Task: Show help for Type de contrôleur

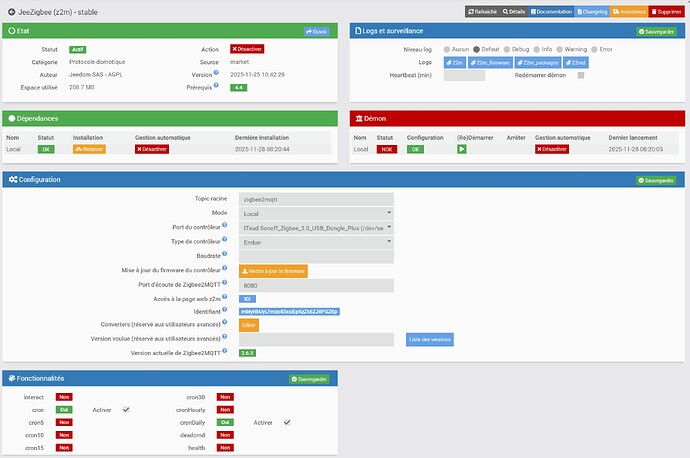Action: click(x=224, y=239)
